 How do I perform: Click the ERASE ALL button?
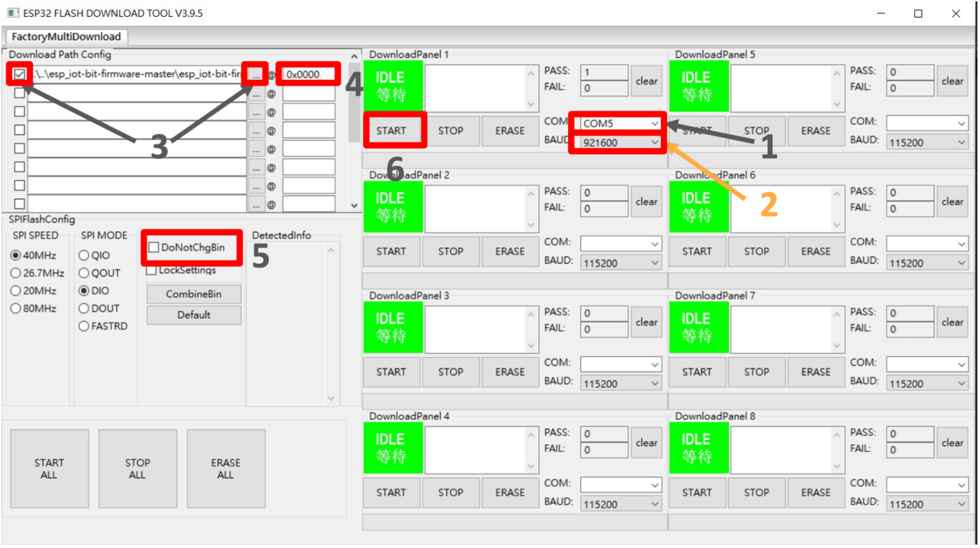226,469
